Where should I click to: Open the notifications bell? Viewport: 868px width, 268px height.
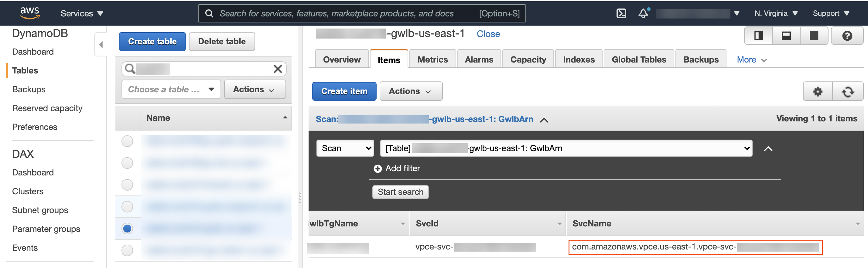click(x=643, y=13)
